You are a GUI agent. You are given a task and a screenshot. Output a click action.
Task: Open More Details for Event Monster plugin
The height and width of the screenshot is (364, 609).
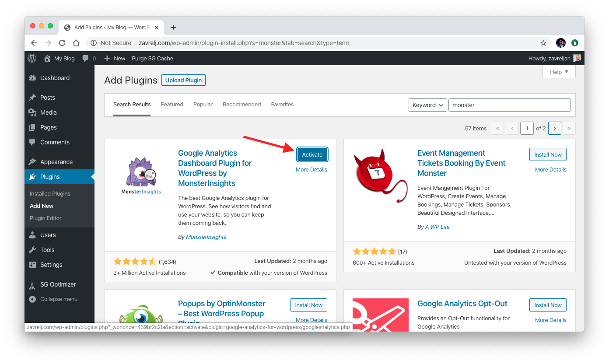[551, 169]
